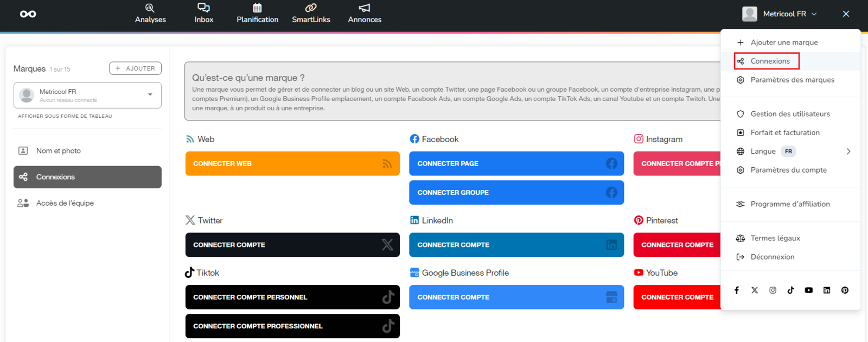Open the Pinterest icon in menu footer
This screenshot has height=342, width=868.
point(845,290)
